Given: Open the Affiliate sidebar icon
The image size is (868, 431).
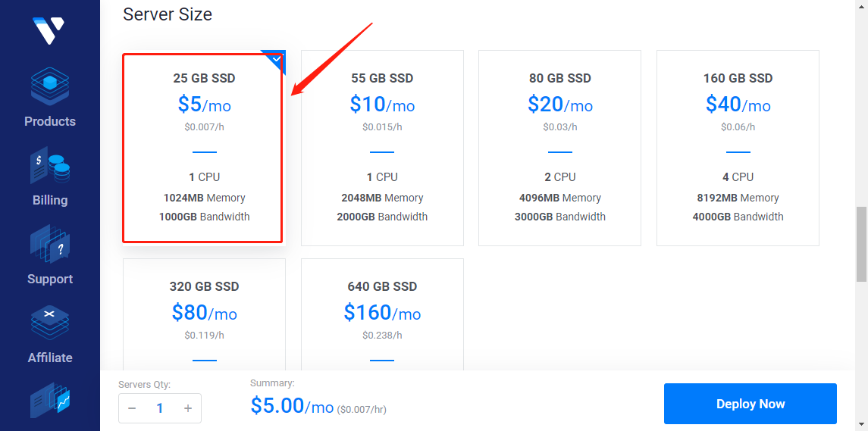Looking at the screenshot, I should 50,323.
